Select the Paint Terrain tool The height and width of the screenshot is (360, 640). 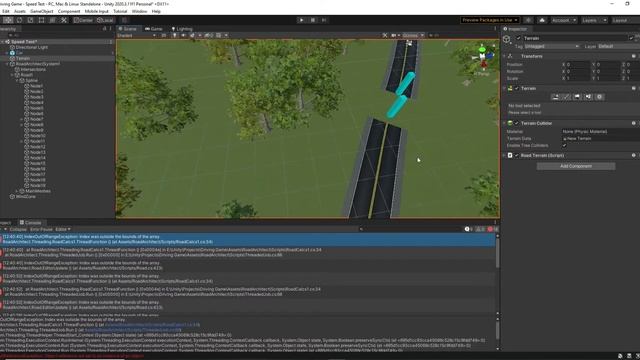coord(566,97)
